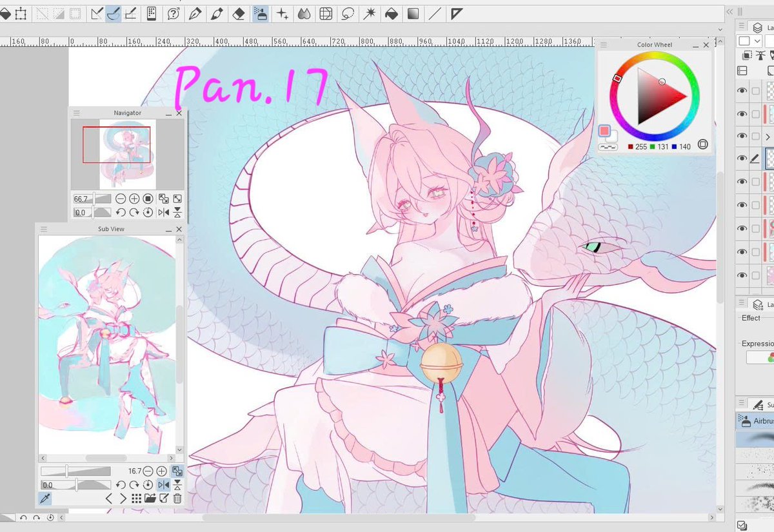Select the Fill bucket tool
This screenshot has height=532, width=774.
pos(392,14)
